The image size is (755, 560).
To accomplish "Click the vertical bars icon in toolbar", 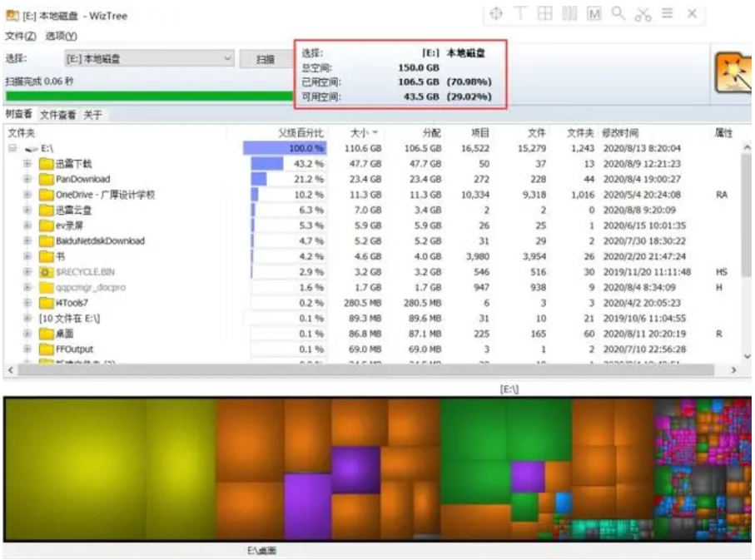I will 569,13.
